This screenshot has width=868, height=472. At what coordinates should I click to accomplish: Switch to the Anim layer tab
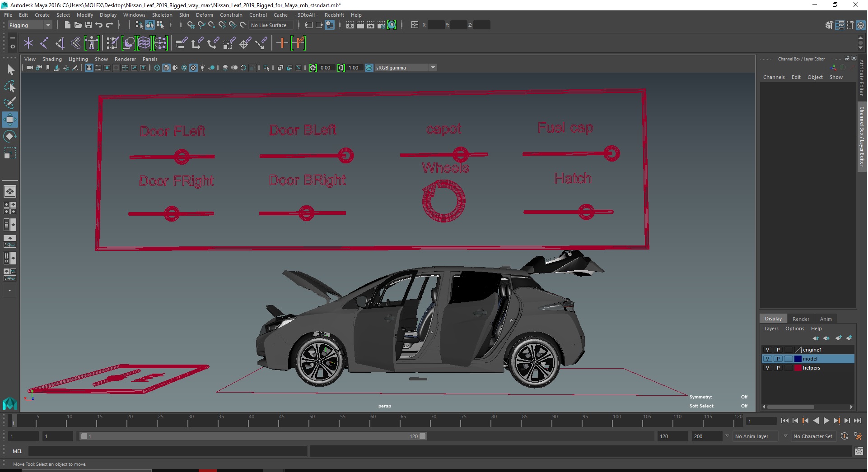[x=826, y=319]
